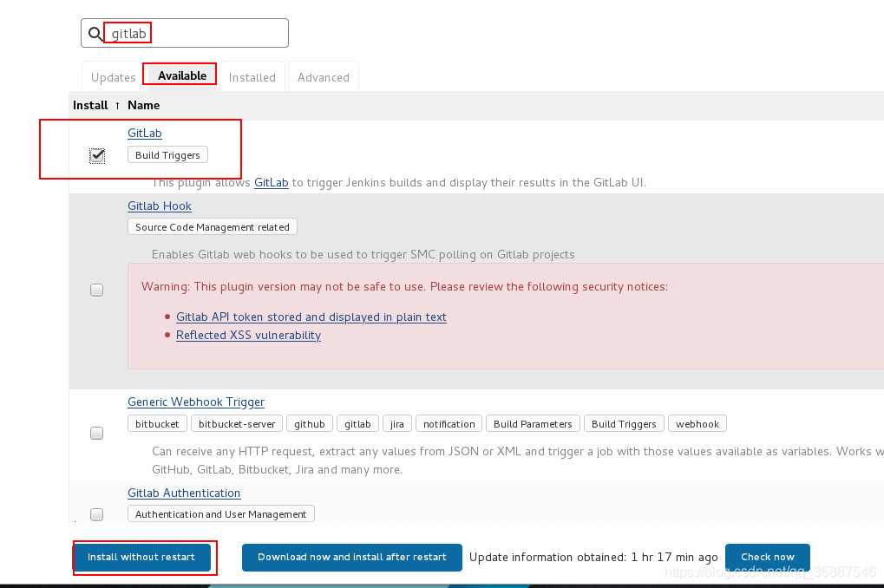Open the Generic Webhook Trigger link
Viewport: 884px width, 588px height.
(196, 402)
